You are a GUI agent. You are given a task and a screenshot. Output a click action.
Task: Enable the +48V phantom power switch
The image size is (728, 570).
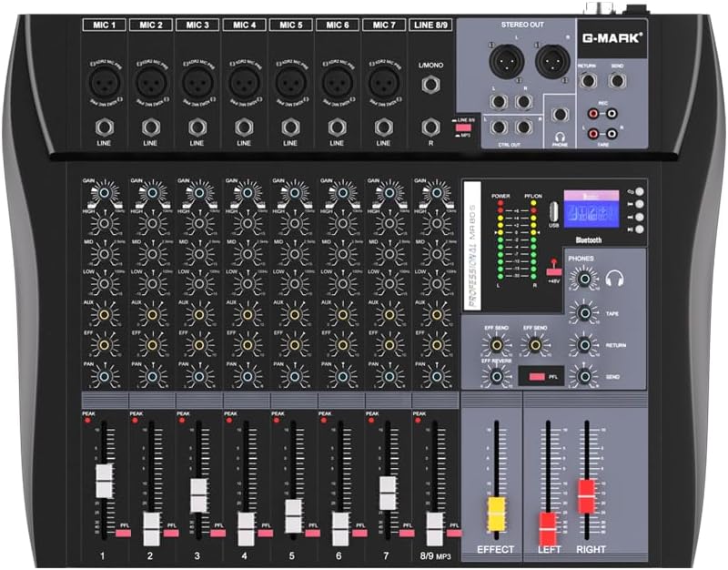coord(554,272)
